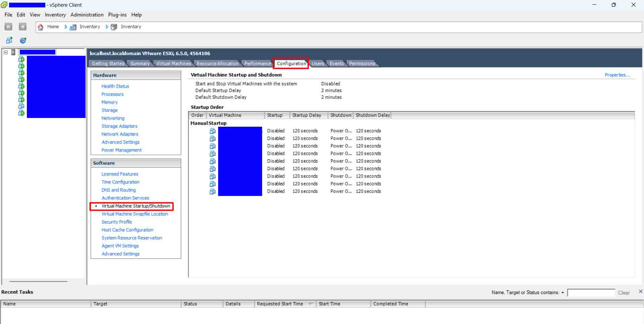Open Security Profile in Software list
This screenshot has width=644, height=324.
(116, 222)
